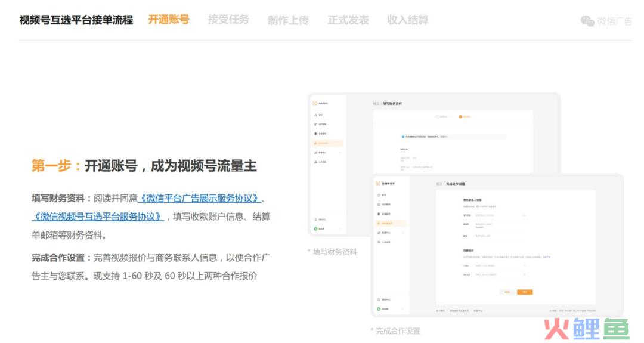Click green account icon in 完成合作设置 screenshot sidebar
The height and width of the screenshot is (343, 644).
point(379,309)
